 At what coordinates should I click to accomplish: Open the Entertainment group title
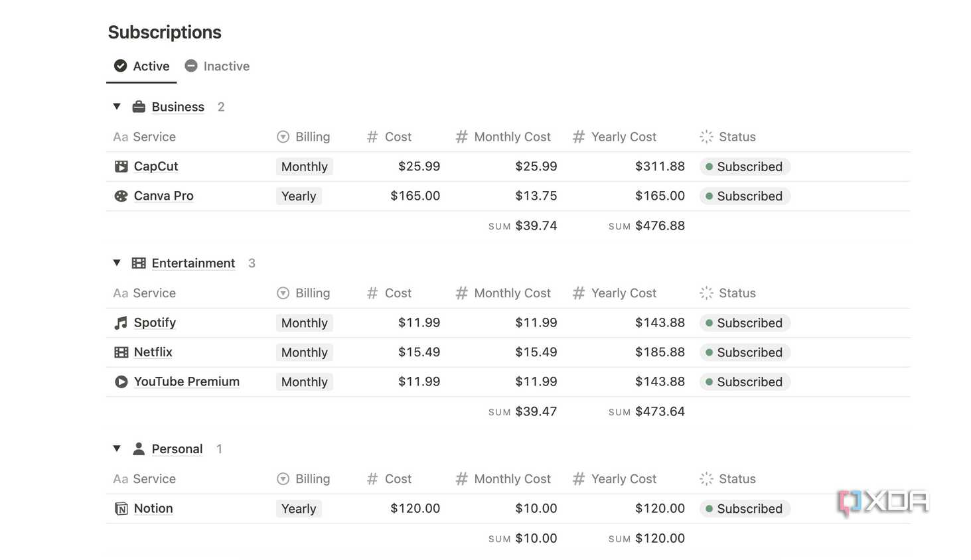[193, 263]
